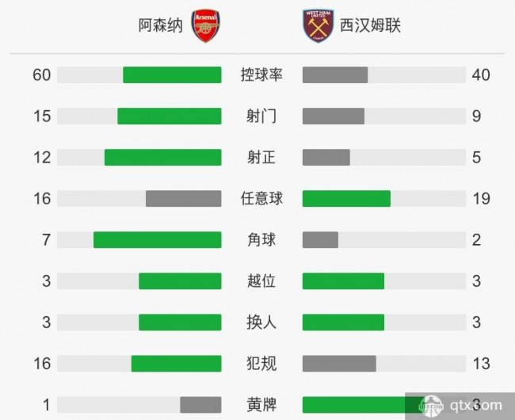Click the 换人 stat label

(x=261, y=323)
